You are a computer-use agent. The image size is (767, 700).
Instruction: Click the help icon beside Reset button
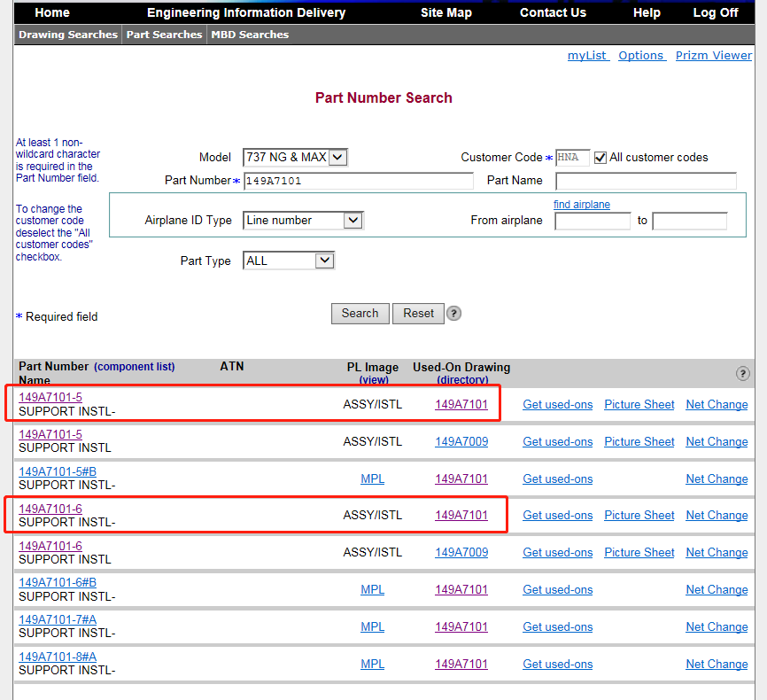click(453, 314)
